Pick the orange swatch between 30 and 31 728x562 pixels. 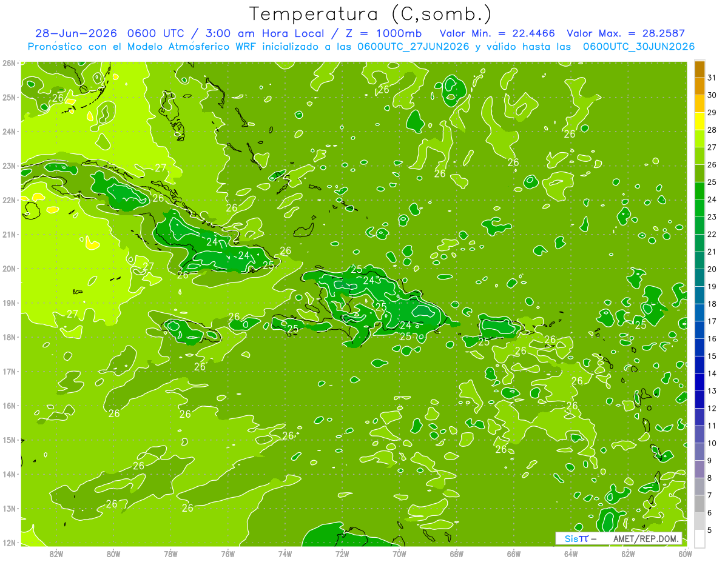point(699,87)
